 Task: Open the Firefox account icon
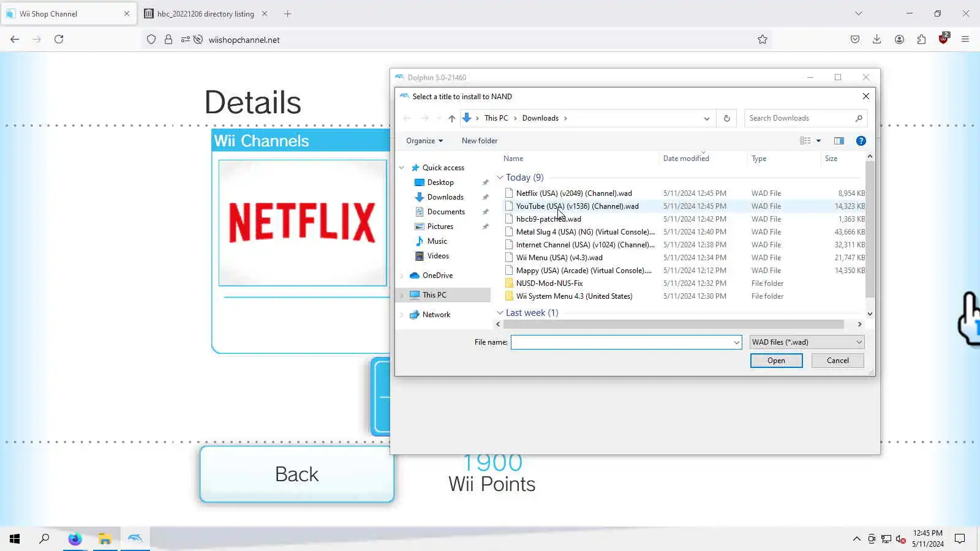pyautogui.click(x=899, y=39)
